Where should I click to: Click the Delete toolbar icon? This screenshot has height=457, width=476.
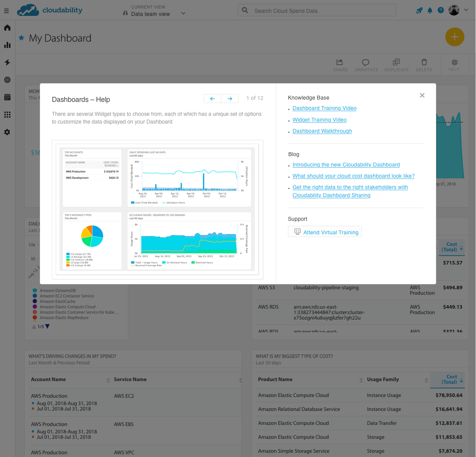pos(424,65)
